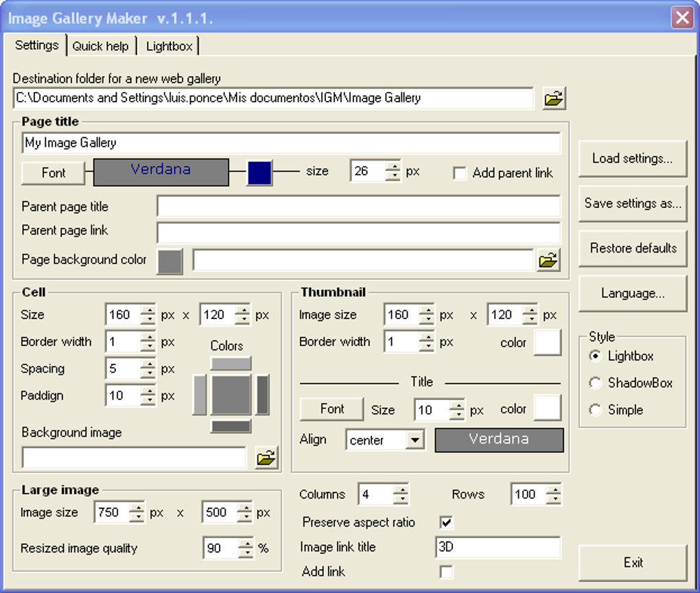The image size is (700, 593).
Task: Increase the Columns count
Action: click(400, 490)
